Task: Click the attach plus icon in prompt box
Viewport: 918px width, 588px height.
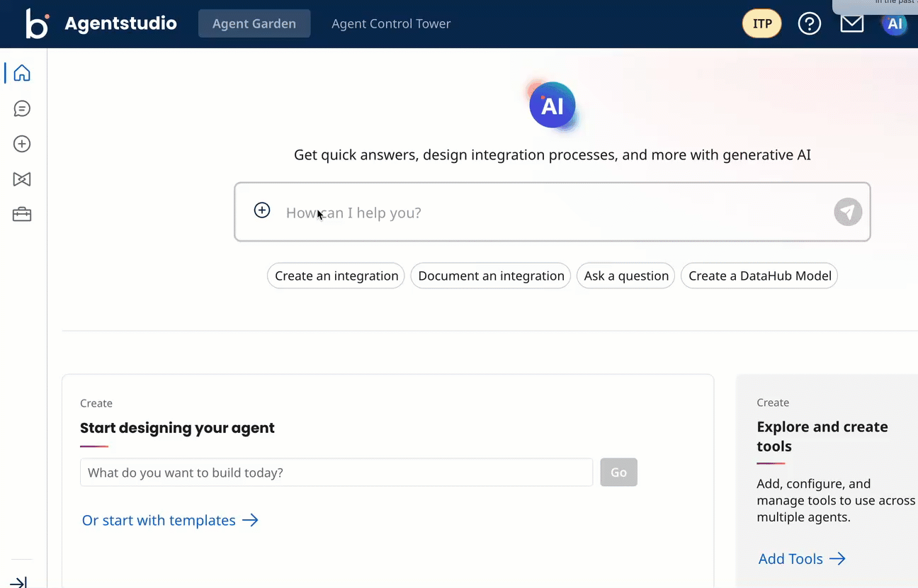Action: tap(262, 210)
